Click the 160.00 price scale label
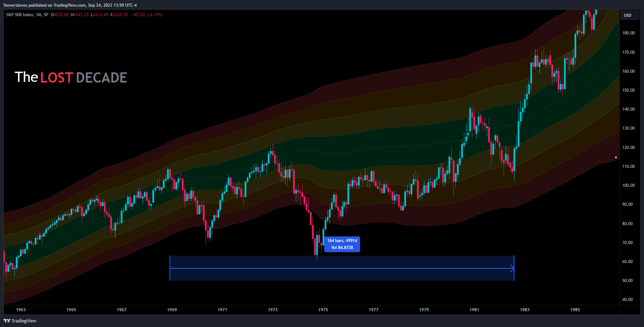This screenshot has height=327, width=644. click(629, 71)
